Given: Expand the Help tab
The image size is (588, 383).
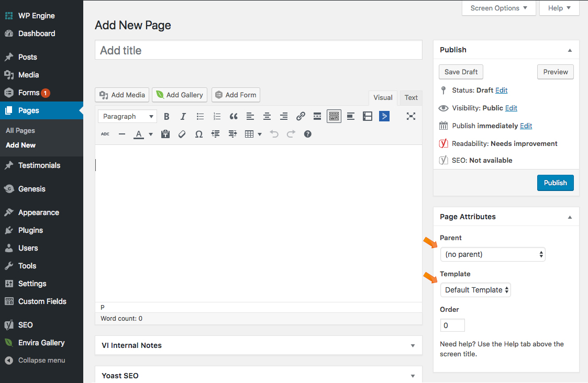Looking at the screenshot, I should coord(559,8).
